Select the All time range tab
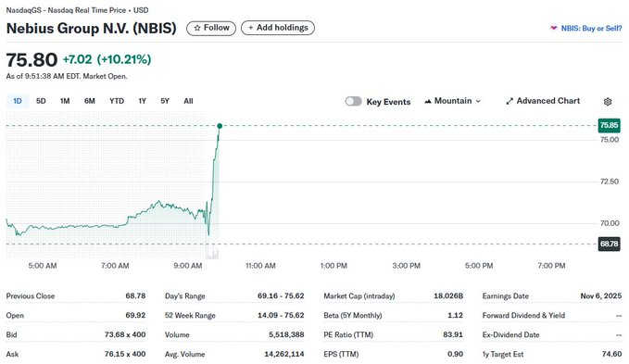629x364 pixels. [188, 101]
